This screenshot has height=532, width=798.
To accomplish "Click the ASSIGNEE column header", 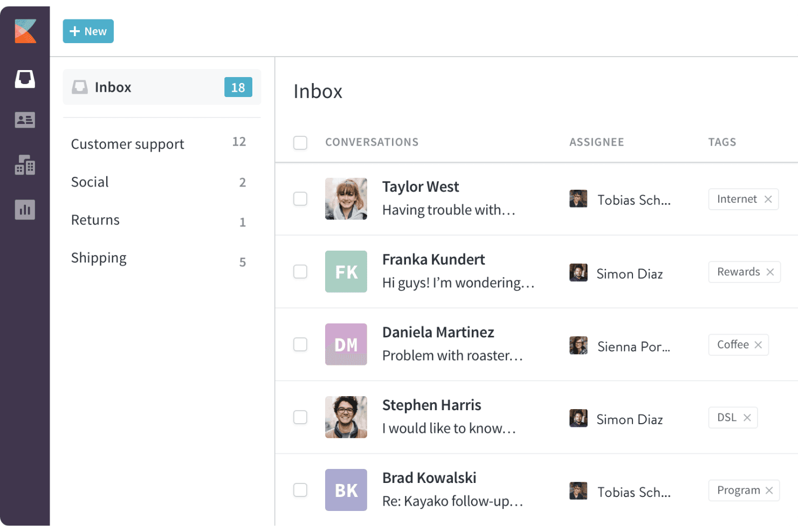I will 597,142.
